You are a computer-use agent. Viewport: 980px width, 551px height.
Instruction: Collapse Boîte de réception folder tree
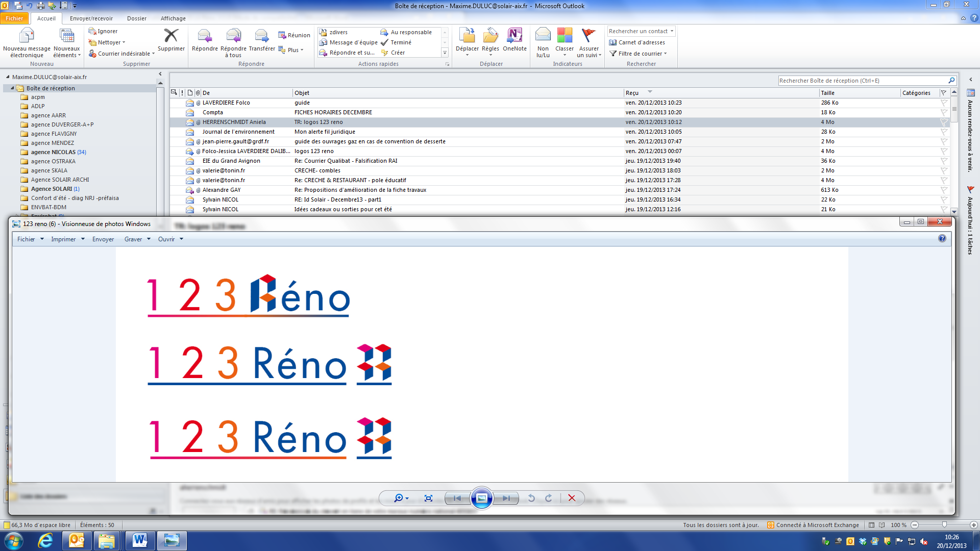12,88
